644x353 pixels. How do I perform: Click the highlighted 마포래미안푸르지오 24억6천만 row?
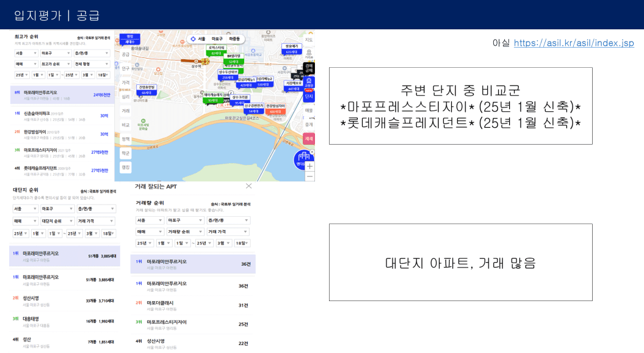click(62, 95)
